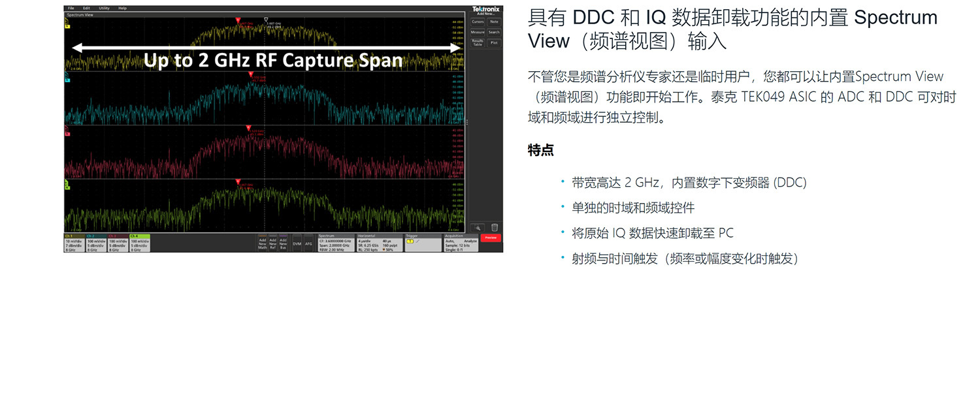Screen dimensions: 980x406
Task: Open the Edit menu
Action: click(x=86, y=8)
